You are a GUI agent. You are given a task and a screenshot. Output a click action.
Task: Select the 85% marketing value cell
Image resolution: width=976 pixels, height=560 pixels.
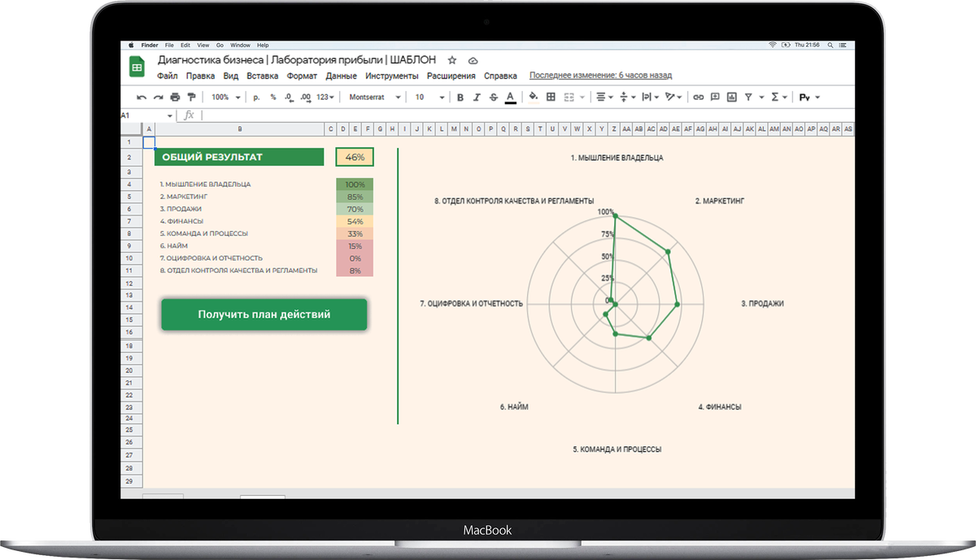point(355,197)
